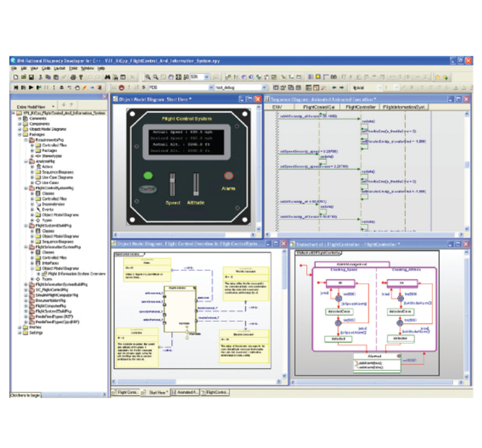Screen dimensions: 482x448
Task: Click the binoculars Search icon
Action: tap(108, 77)
